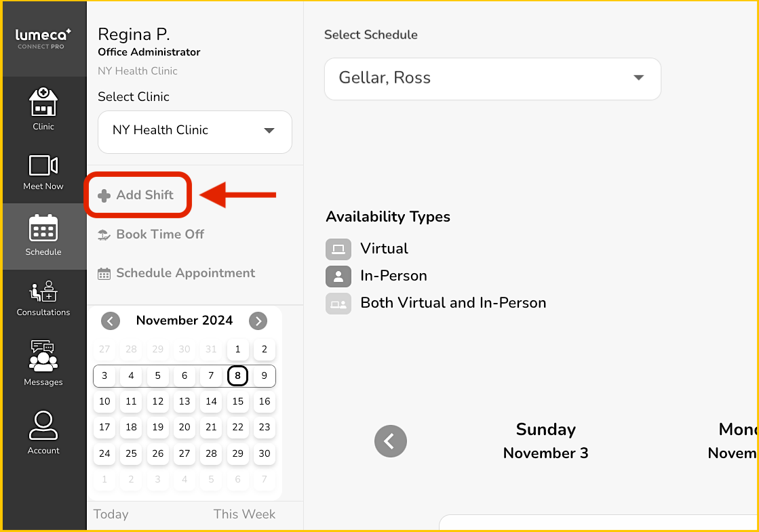Open the Gellar, Ross schedule dropdown

coord(492,79)
